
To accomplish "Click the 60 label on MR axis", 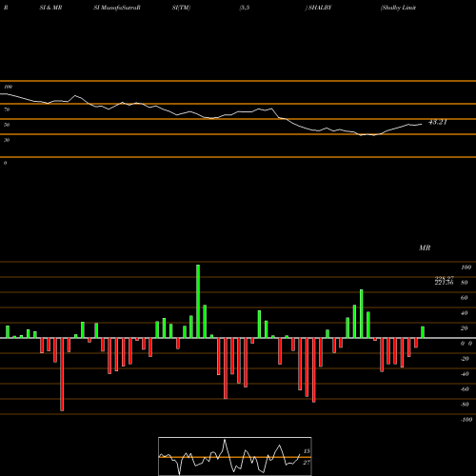I will [x=465, y=298].
